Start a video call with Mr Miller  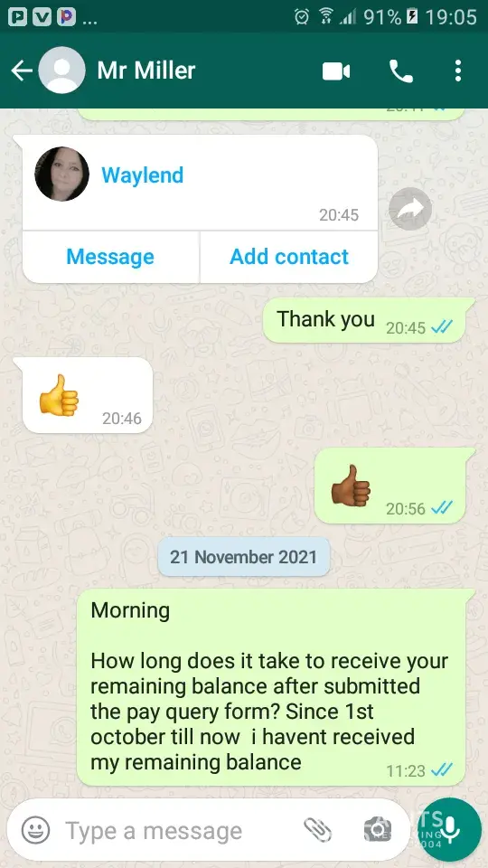(x=336, y=71)
